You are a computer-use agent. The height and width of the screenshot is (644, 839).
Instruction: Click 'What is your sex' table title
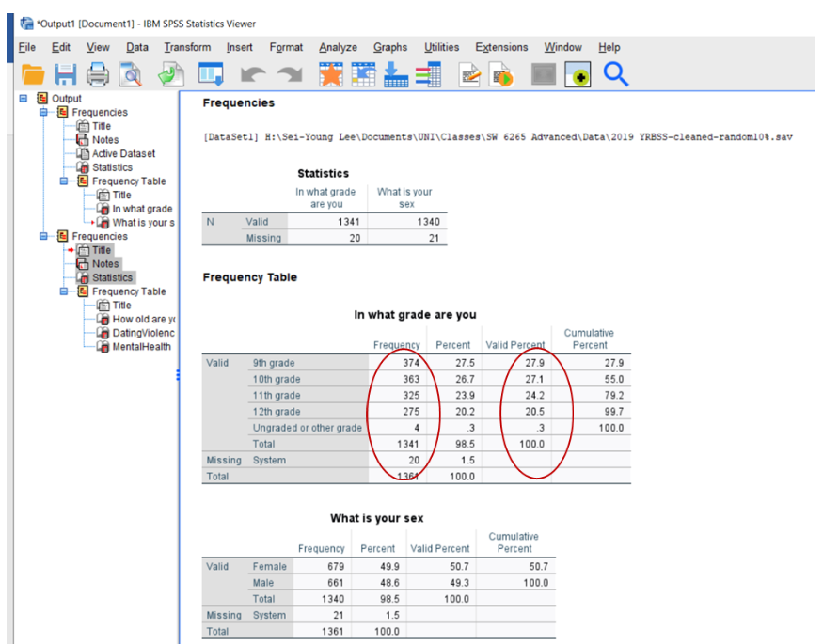click(376, 518)
